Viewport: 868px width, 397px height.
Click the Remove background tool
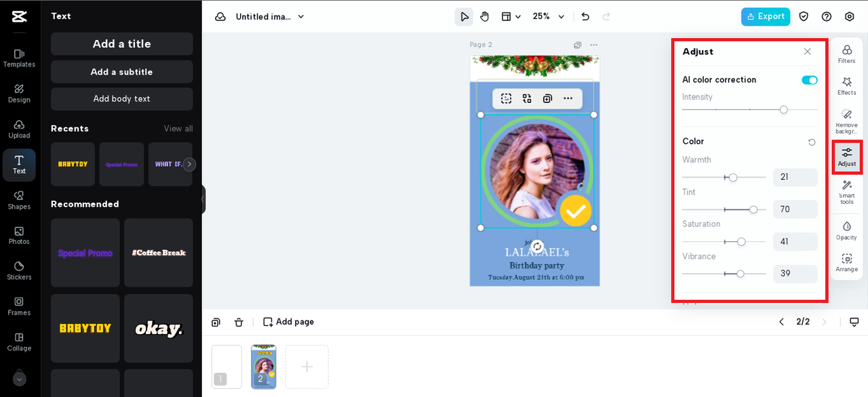pyautogui.click(x=846, y=121)
